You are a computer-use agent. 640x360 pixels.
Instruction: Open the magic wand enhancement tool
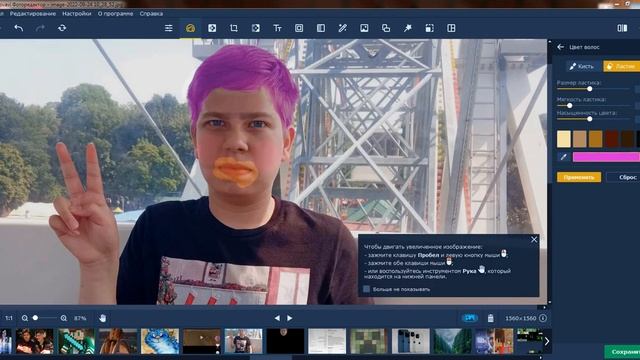click(342, 28)
